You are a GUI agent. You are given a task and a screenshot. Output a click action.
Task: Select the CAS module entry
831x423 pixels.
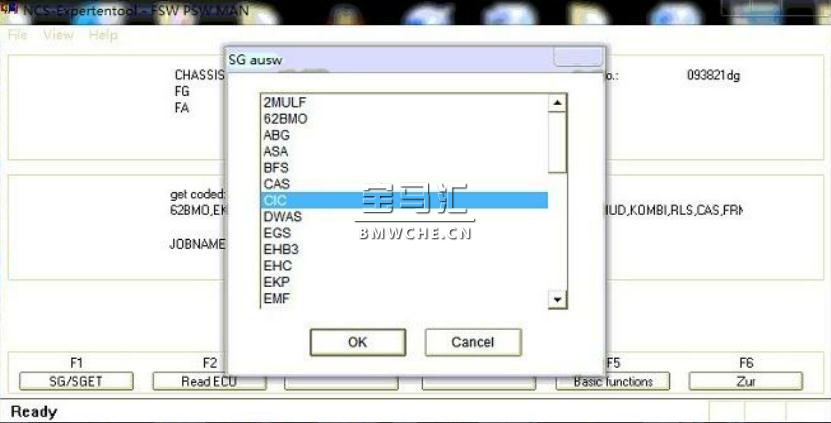pyautogui.click(x=405, y=184)
